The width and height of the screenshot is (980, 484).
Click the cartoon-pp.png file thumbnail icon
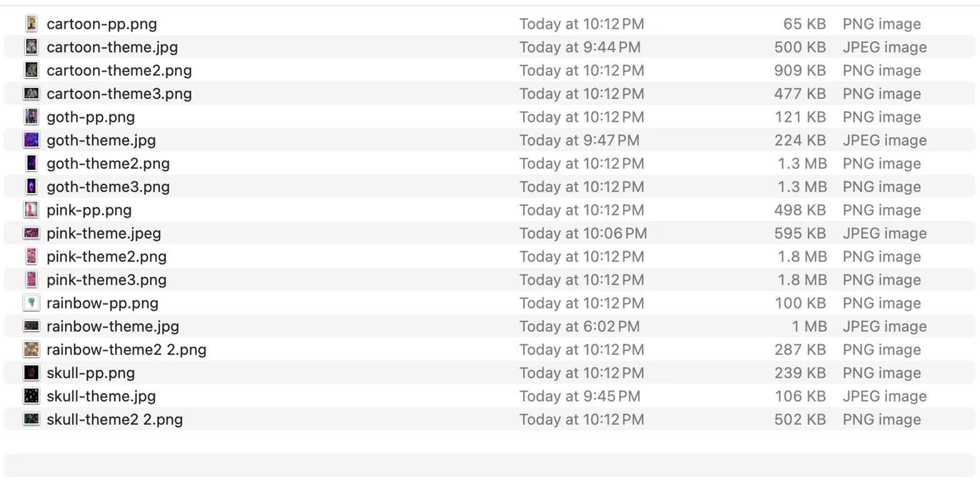31,24
